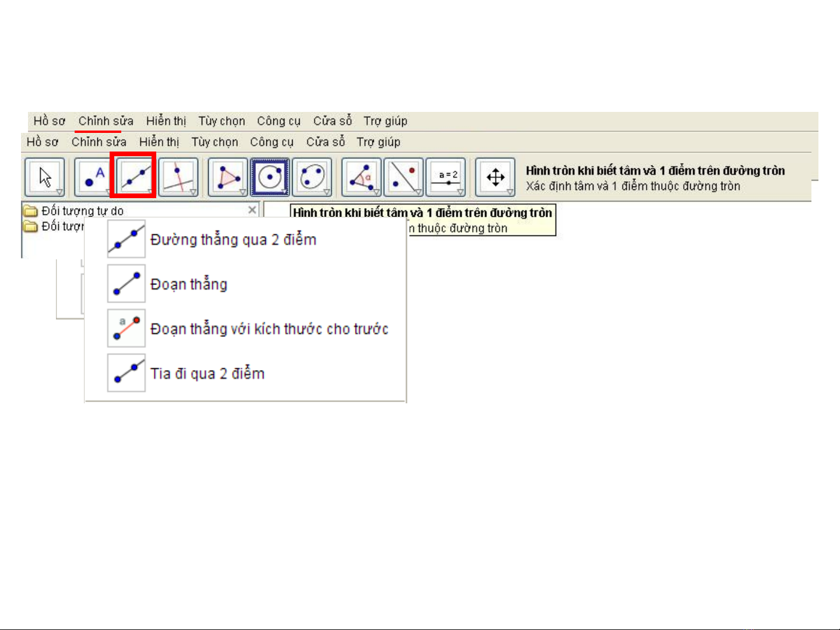The width and height of the screenshot is (840, 630).
Task: Open dropdown arrow on the Angle tool
Action: (x=376, y=192)
